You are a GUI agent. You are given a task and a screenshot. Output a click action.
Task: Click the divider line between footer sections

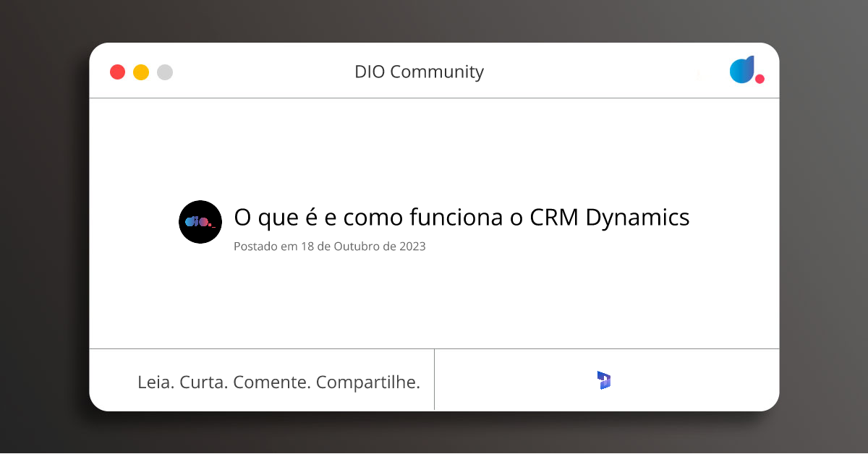tap(434, 380)
